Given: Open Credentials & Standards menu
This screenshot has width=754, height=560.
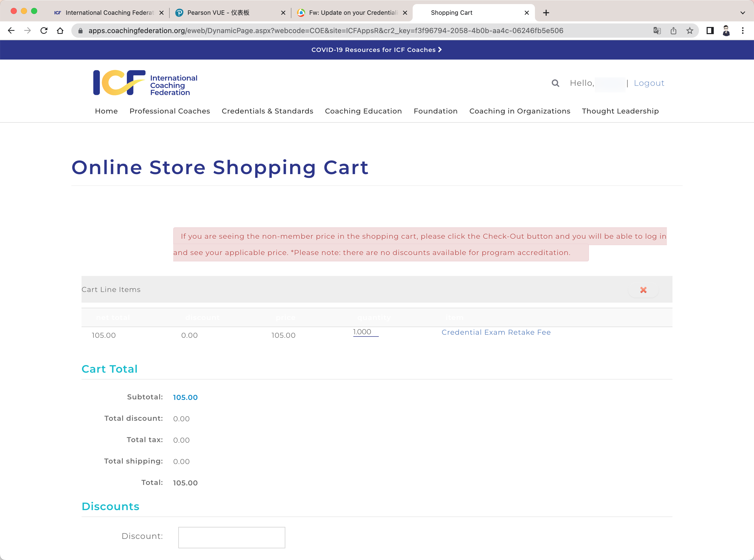Looking at the screenshot, I should coord(267,111).
